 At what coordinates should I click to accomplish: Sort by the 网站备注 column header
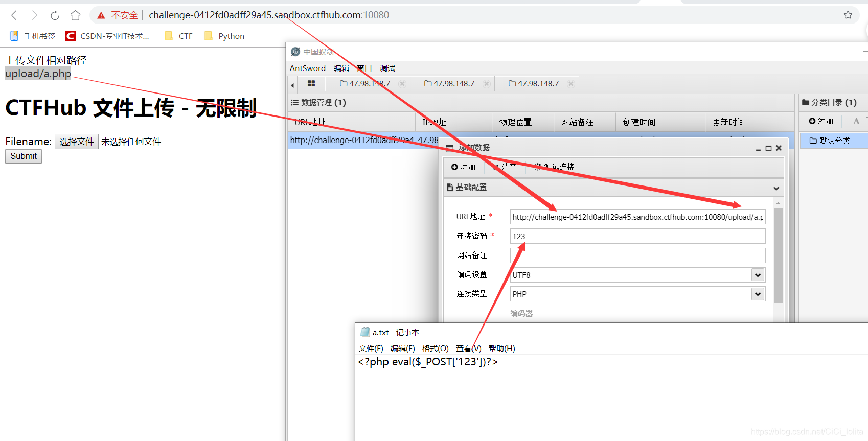(x=584, y=122)
